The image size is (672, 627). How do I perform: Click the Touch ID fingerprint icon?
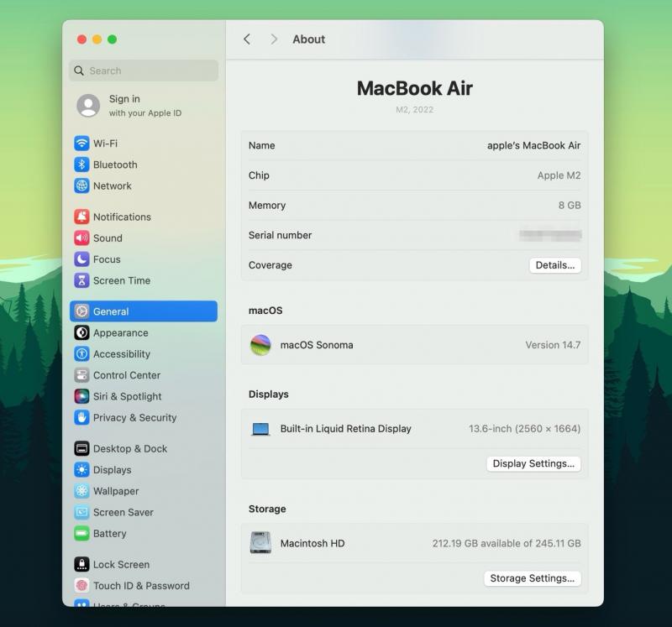point(81,586)
